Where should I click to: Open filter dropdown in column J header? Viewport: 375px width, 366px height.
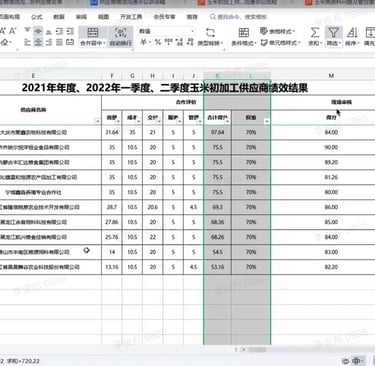tap(200, 121)
